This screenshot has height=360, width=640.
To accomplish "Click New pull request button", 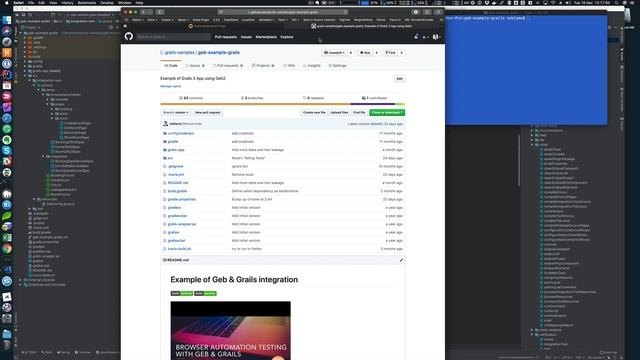I will pos(207,112).
